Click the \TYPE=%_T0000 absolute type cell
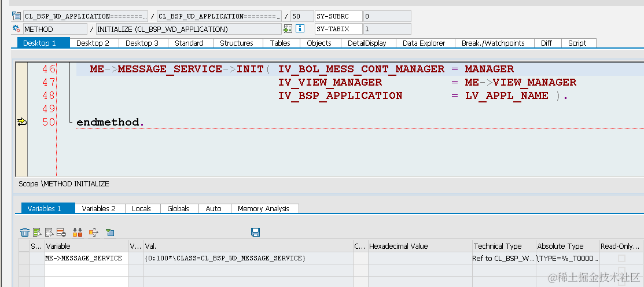Screen dimensions: 644x287 point(568,258)
